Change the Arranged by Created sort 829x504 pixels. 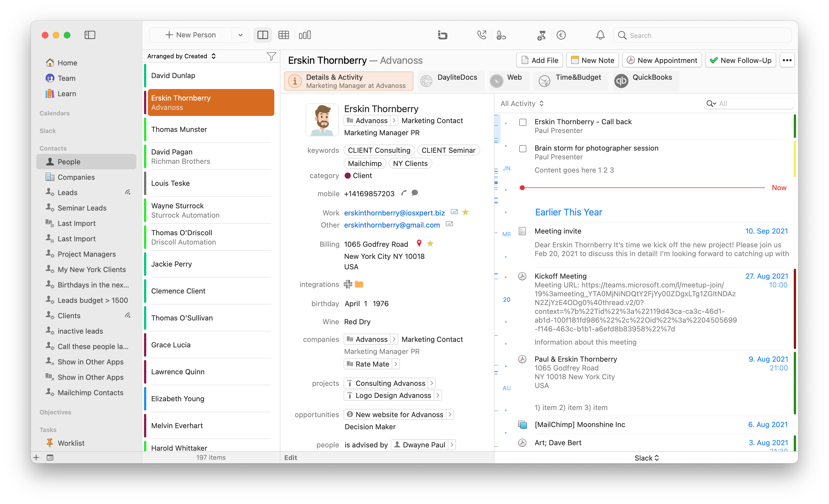(182, 56)
